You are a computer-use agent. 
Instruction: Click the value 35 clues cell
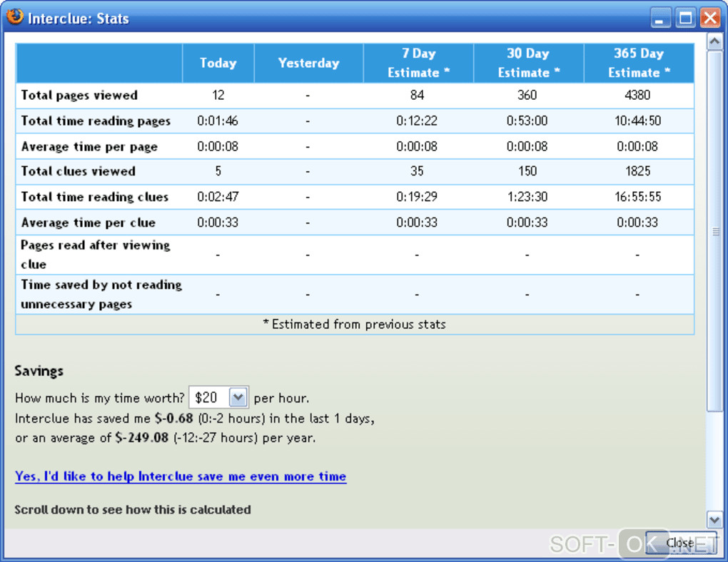tap(417, 171)
